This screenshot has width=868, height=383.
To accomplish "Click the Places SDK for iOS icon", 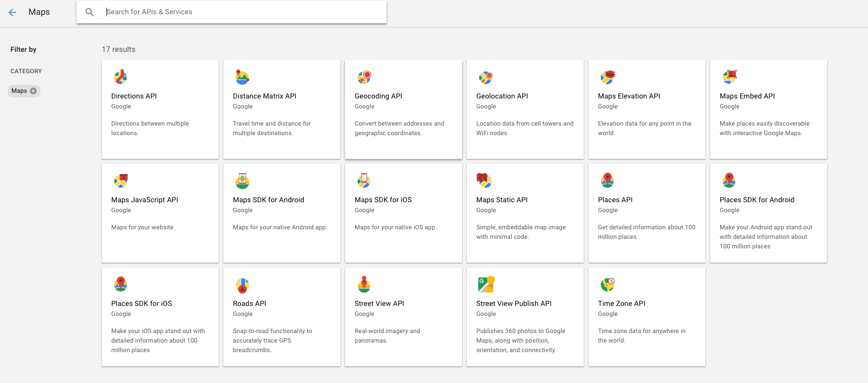I will tap(121, 284).
